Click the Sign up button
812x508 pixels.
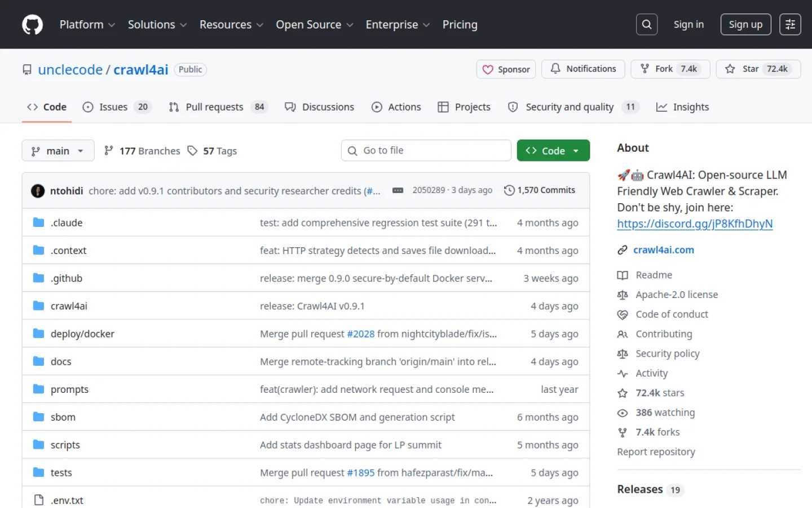click(745, 24)
